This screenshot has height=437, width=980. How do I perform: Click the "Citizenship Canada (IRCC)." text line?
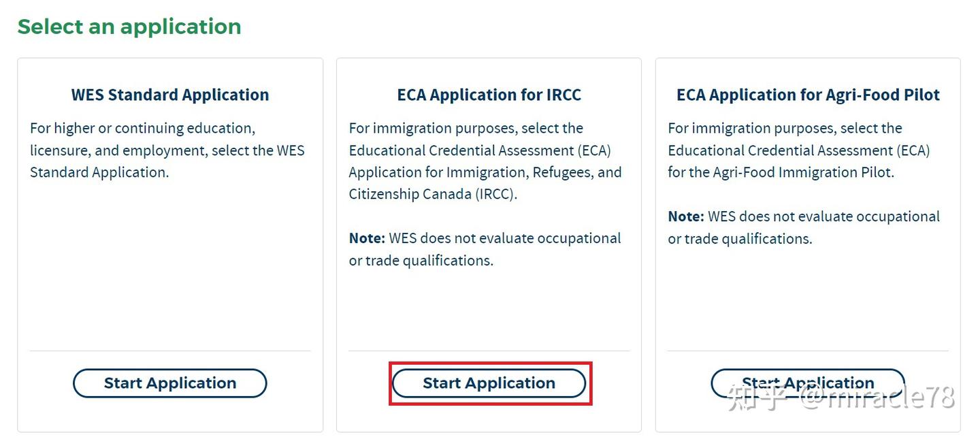point(433,194)
